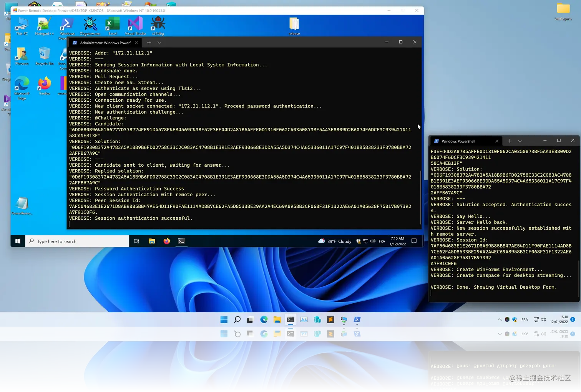Viewport: 581px width, 392px height.
Task: Close the Administrator: Windows PowerShell tab
Action: point(136,43)
